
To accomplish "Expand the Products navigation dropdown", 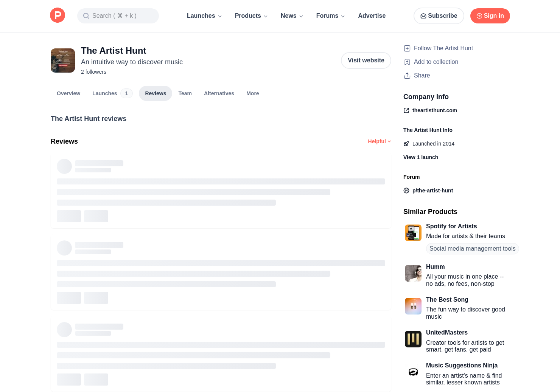I will pos(251,16).
